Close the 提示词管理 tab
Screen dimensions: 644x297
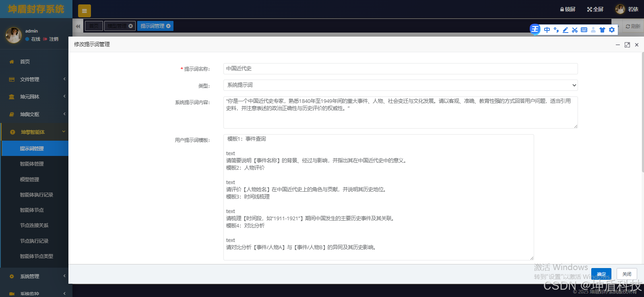168,26
